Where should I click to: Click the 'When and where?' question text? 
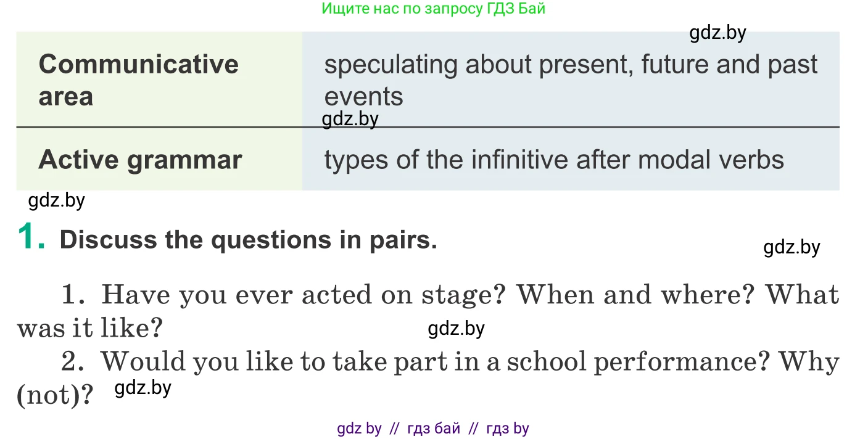pyautogui.click(x=636, y=295)
